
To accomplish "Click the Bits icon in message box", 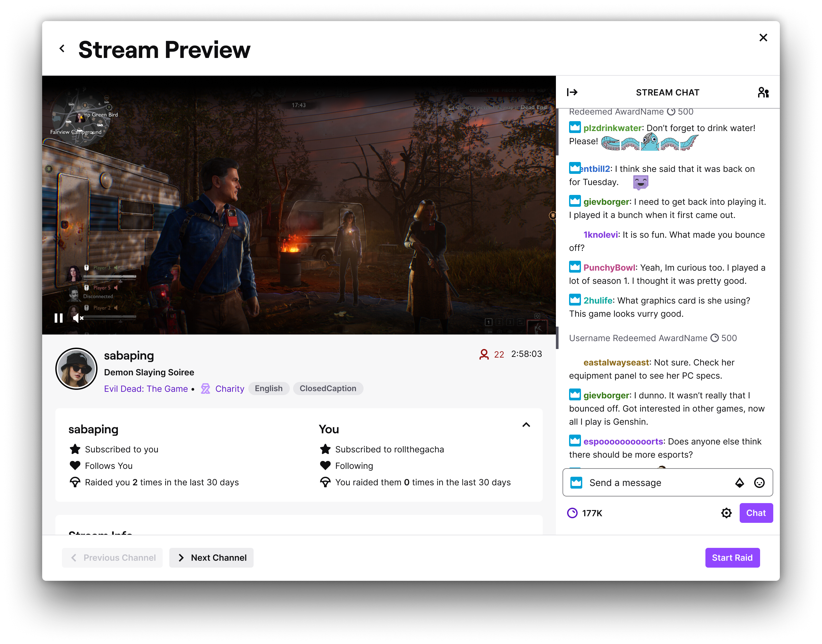I will coord(739,483).
